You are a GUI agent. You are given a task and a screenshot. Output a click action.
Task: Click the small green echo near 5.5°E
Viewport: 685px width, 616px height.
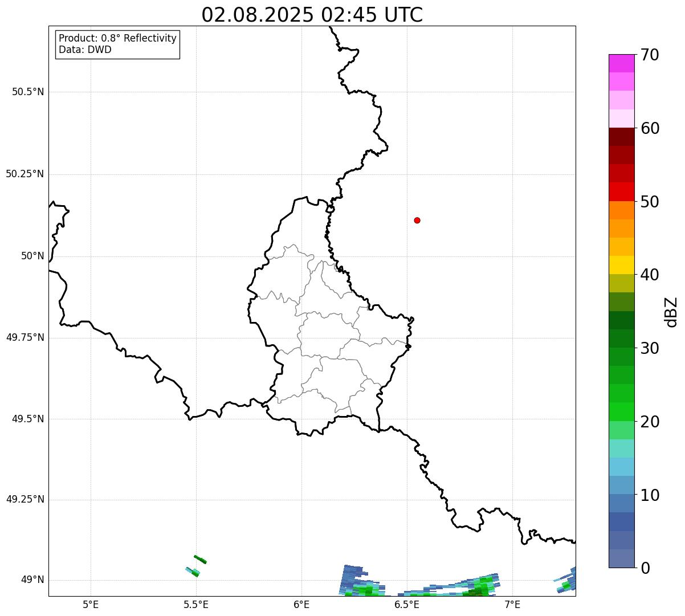click(200, 560)
